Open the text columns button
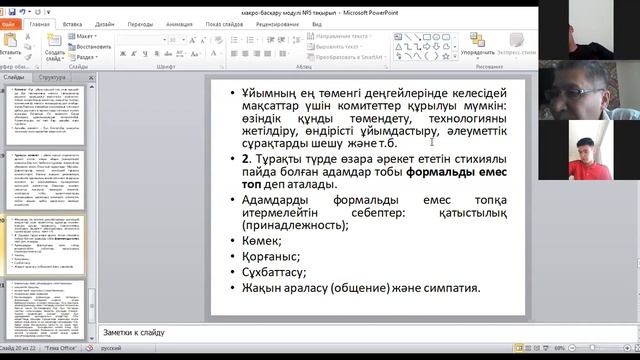The image size is (640, 360). tap(283, 54)
